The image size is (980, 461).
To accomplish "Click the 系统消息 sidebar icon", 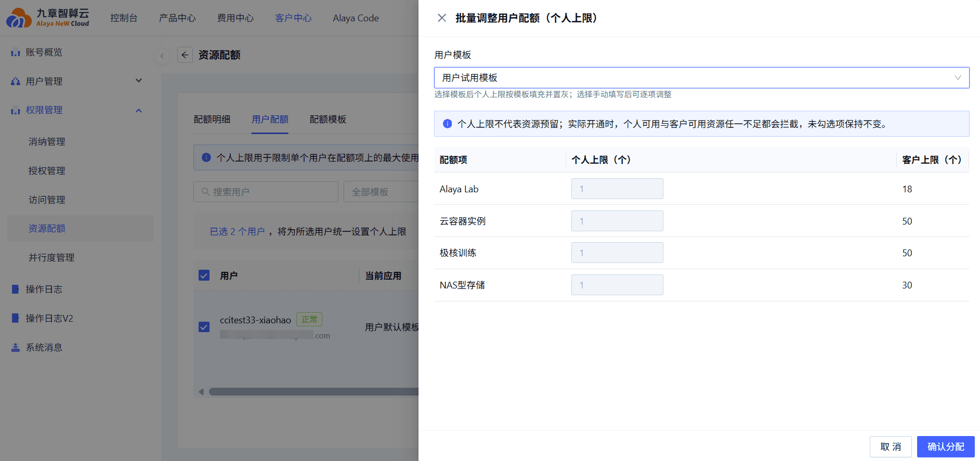I will pos(16,347).
